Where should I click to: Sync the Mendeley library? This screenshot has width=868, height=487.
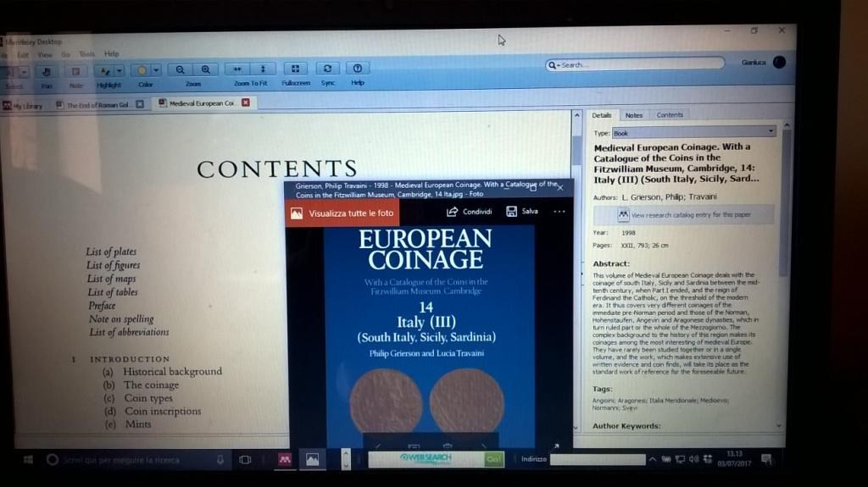pyautogui.click(x=327, y=69)
